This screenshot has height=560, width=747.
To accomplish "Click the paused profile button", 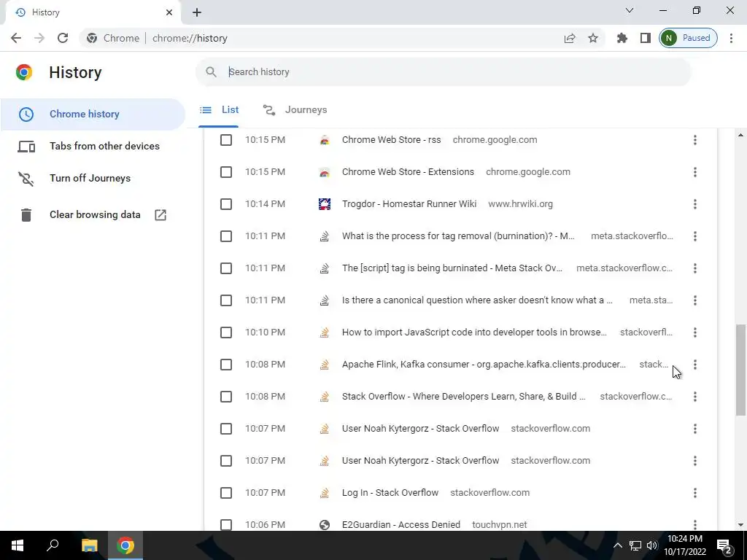I will pyautogui.click(x=688, y=38).
